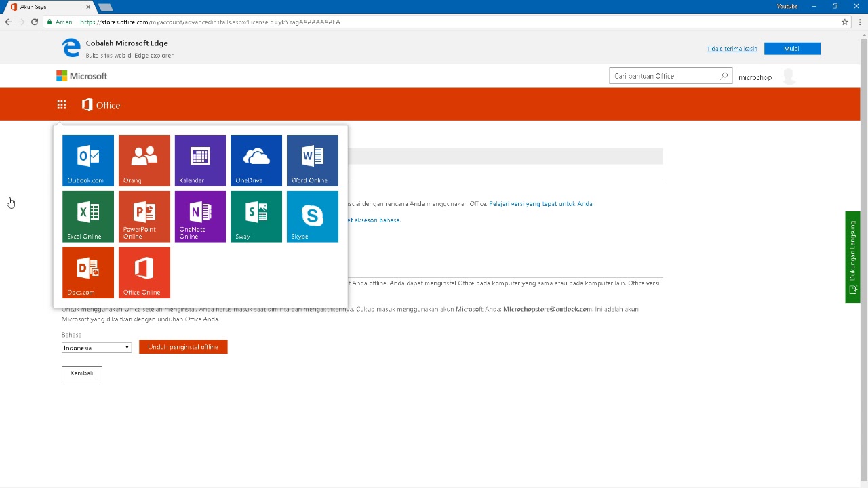
Task: Click the browser forward arrow
Action: pos(22,22)
